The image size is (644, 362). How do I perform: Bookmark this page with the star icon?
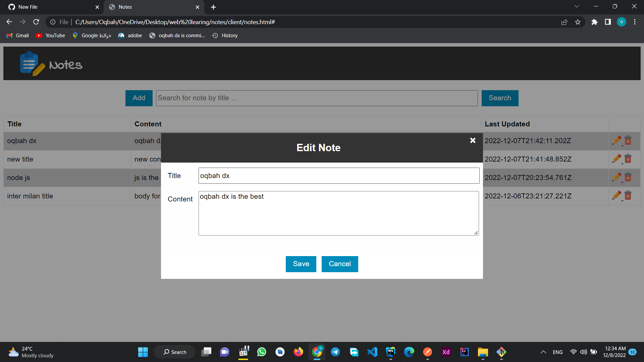click(x=578, y=22)
